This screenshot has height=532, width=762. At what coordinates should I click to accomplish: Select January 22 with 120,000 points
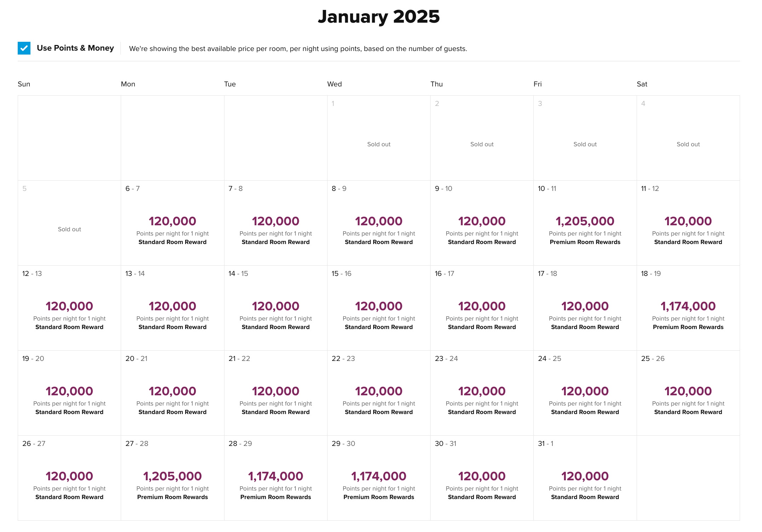[x=379, y=393]
